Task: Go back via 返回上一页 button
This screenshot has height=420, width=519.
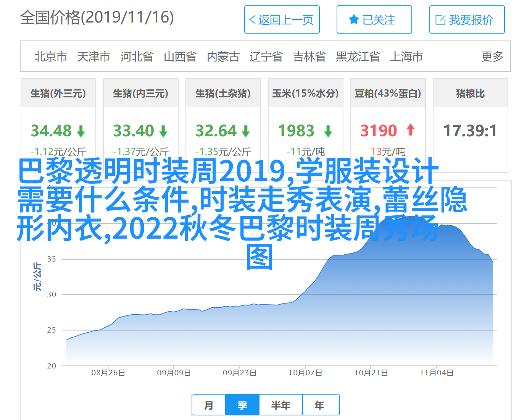Action: click(282, 19)
